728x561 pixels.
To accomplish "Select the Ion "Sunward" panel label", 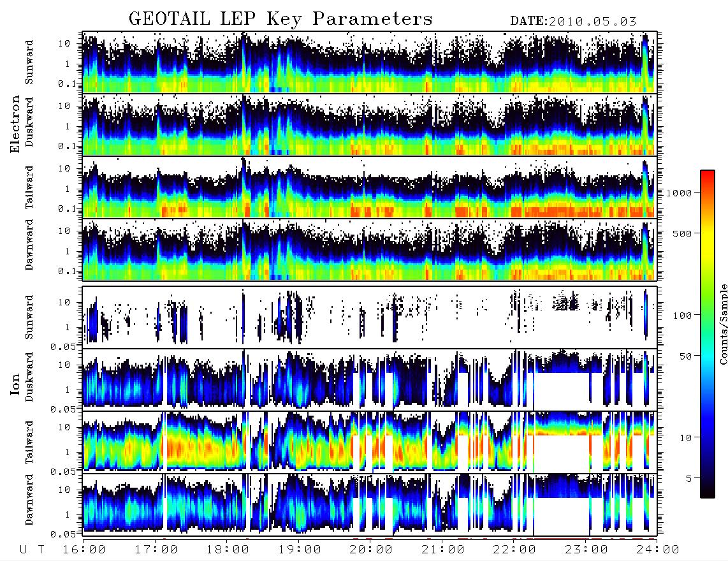I will (x=29, y=317).
